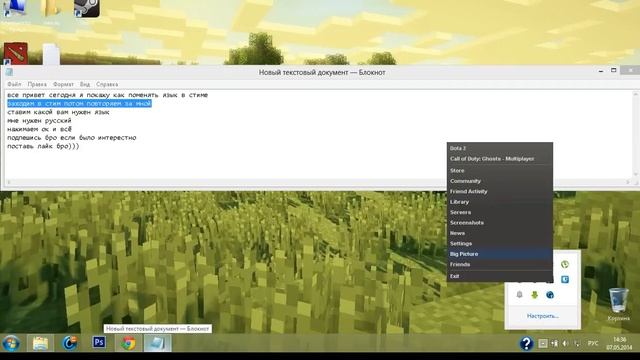Open the Dota 2 desktop shortcut
The image size is (640, 360).
click(x=16, y=53)
